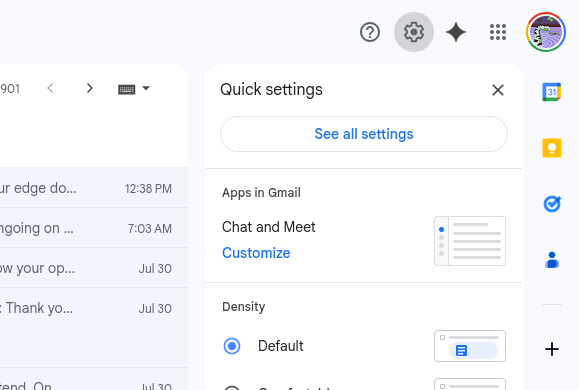Click Customize under Chat and Meet
Screen dimensions: 579x390
click(256, 253)
